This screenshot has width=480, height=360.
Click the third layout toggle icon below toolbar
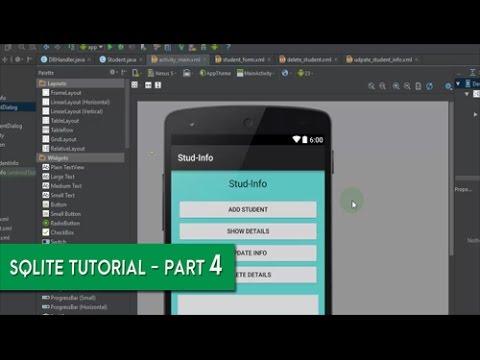158,85
